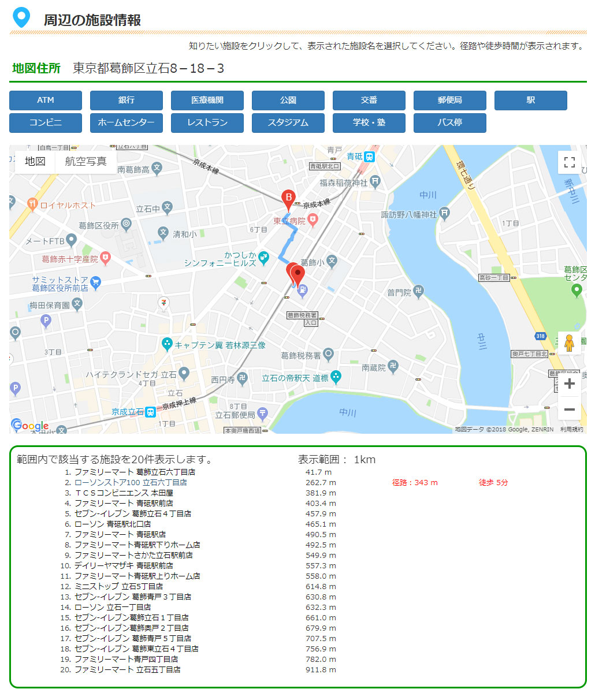Open the 利用規約 link

[572, 429]
